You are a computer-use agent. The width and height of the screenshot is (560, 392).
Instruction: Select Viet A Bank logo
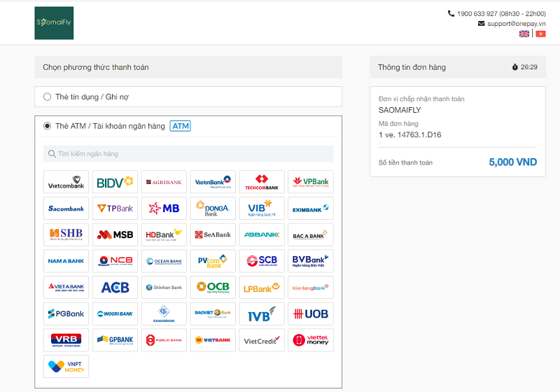click(66, 288)
